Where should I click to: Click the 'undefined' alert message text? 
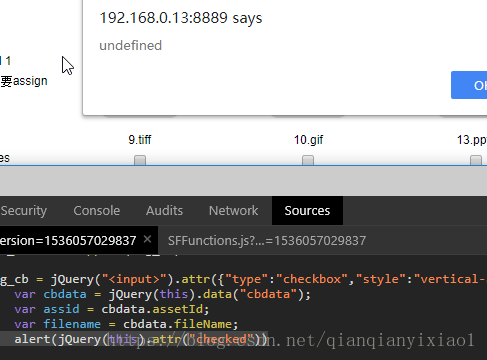131,45
